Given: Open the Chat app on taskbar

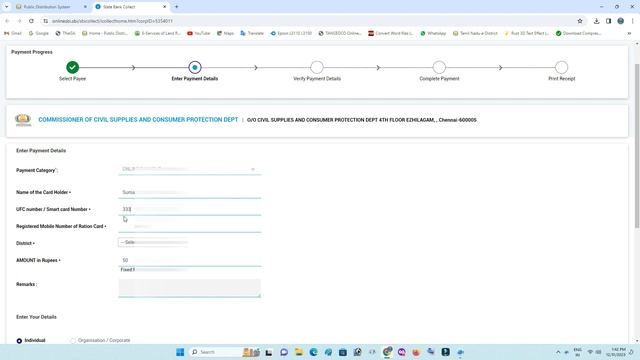Looking at the screenshot, I should [x=284, y=352].
